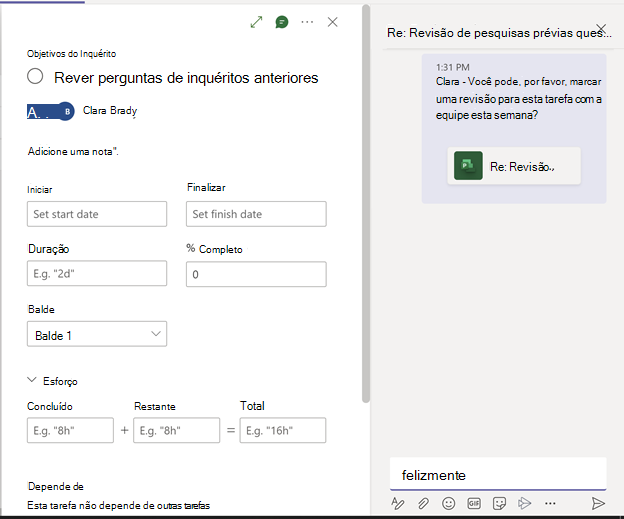Open the emoji picker
The height and width of the screenshot is (519, 624).
448,503
